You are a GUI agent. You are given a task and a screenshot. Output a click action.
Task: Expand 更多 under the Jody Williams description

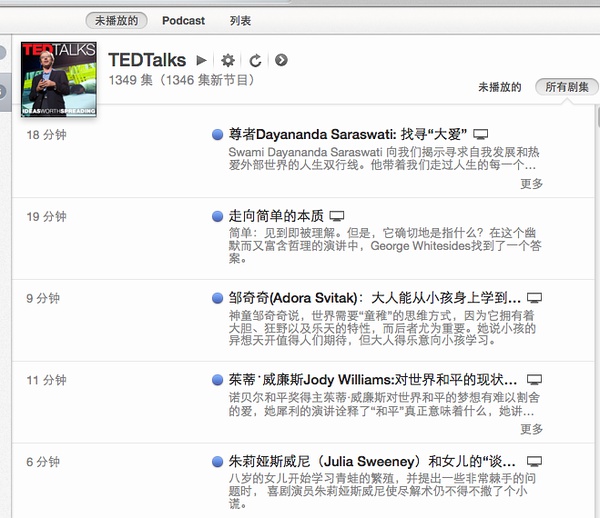532,430
